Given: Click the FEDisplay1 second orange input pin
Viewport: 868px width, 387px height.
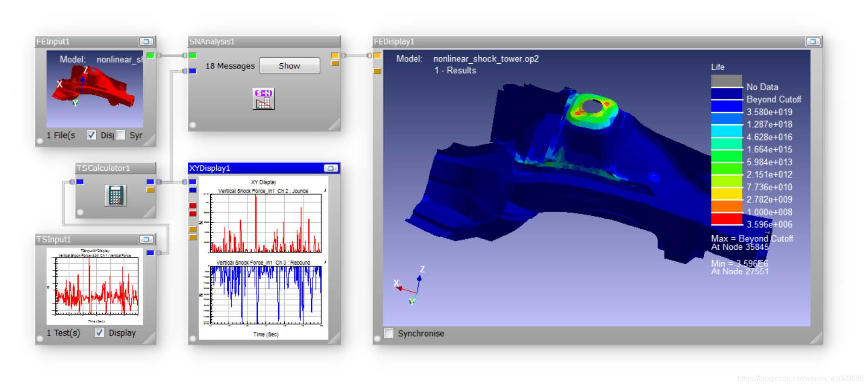Looking at the screenshot, I should pos(377,71).
